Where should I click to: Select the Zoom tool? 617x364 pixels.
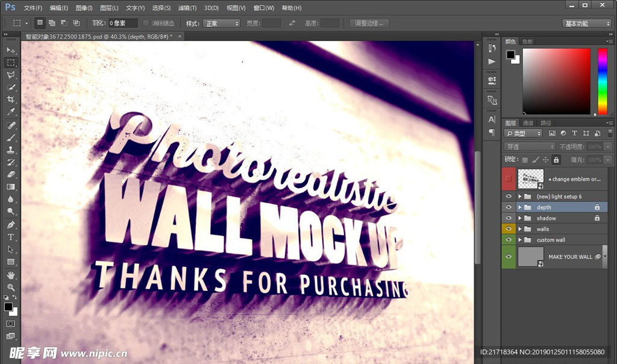coord(11,287)
